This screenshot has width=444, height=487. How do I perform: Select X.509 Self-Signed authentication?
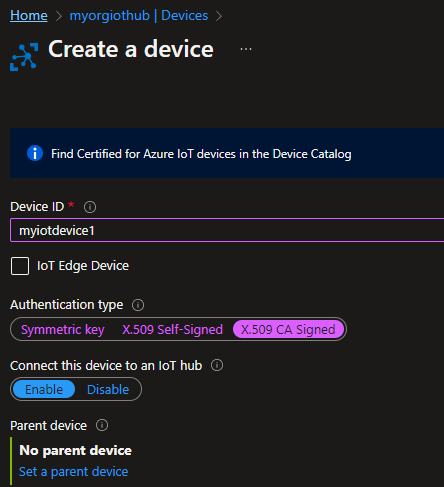click(x=172, y=330)
